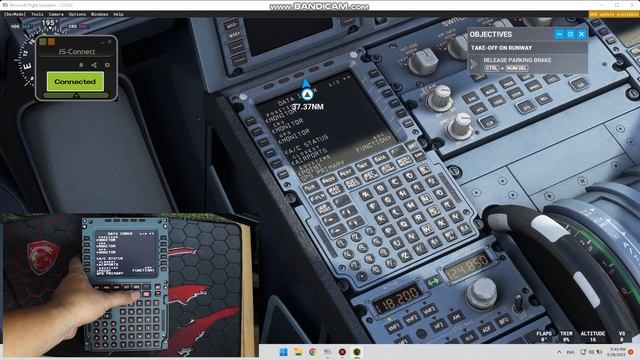640x360 pixels.
Task: Click the MCDU DIR page key
Action: 311,187
